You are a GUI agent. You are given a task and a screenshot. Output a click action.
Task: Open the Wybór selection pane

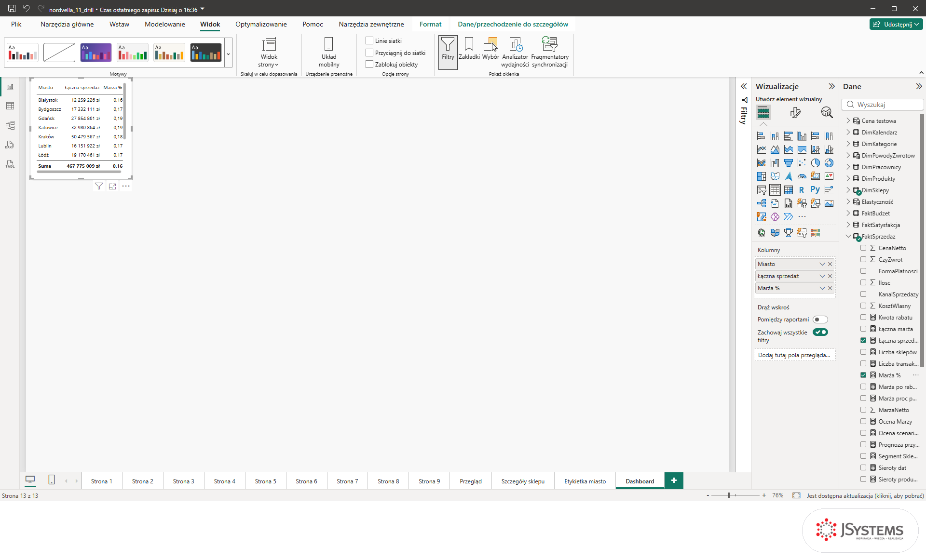click(x=490, y=49)
